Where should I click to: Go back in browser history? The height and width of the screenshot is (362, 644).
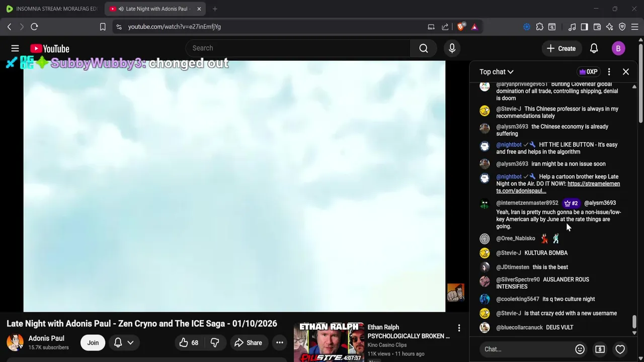(x=9, y=27)
